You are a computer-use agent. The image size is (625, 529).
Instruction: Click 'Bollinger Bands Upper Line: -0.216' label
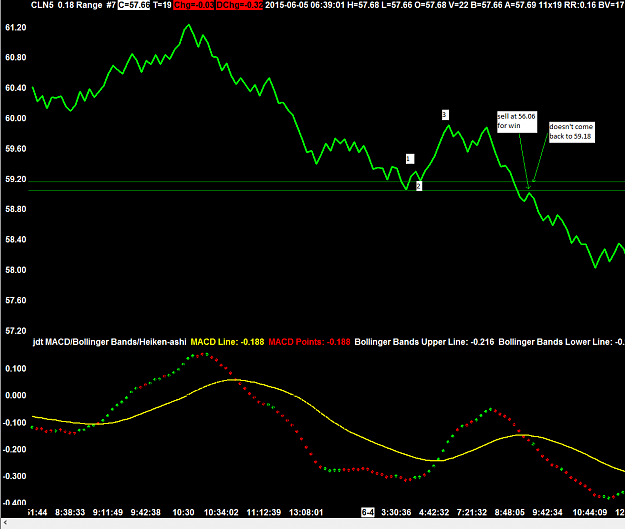[x=424, y=342]
